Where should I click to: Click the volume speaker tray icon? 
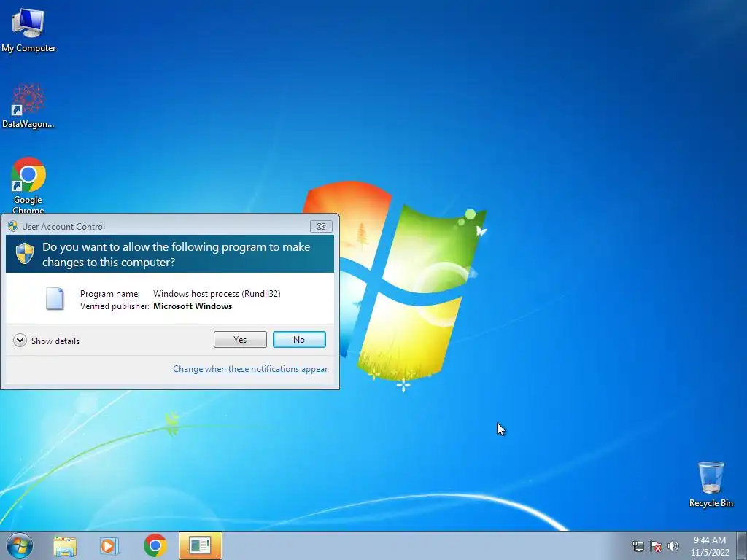click(673, 546)
